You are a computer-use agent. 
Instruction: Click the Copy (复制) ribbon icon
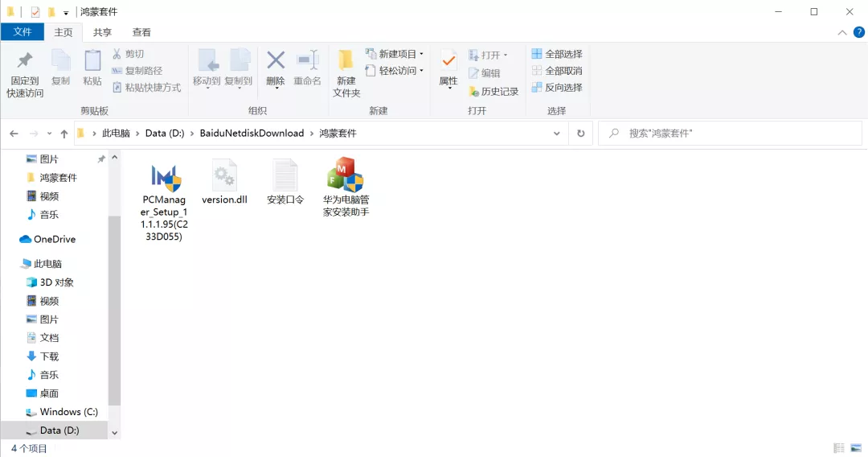[60, 61]
